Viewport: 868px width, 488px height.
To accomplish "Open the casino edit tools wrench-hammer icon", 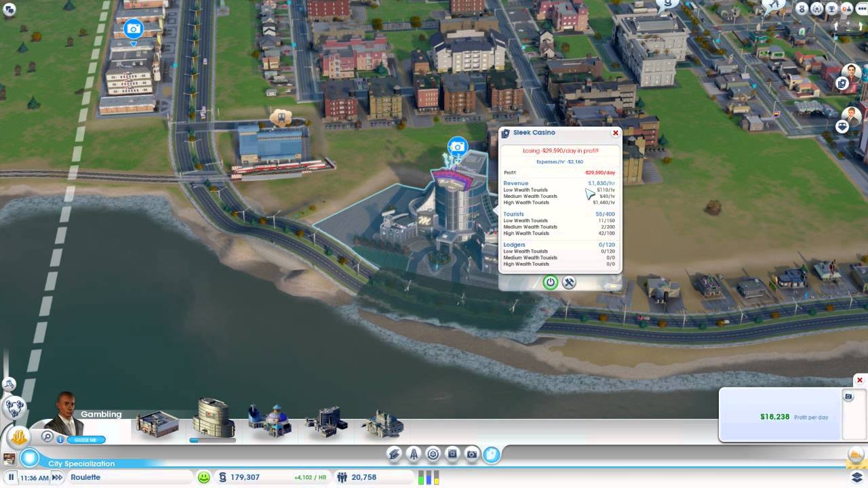I will pyautogui.click(x=569, y=282).
